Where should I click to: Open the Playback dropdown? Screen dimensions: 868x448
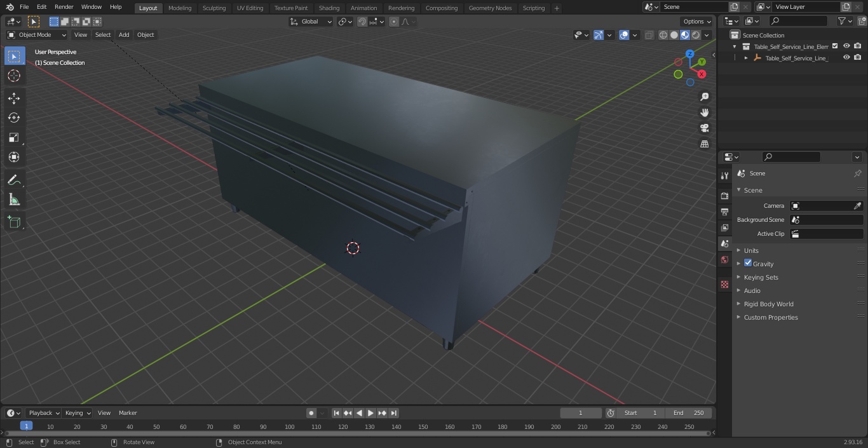(43, 413)
